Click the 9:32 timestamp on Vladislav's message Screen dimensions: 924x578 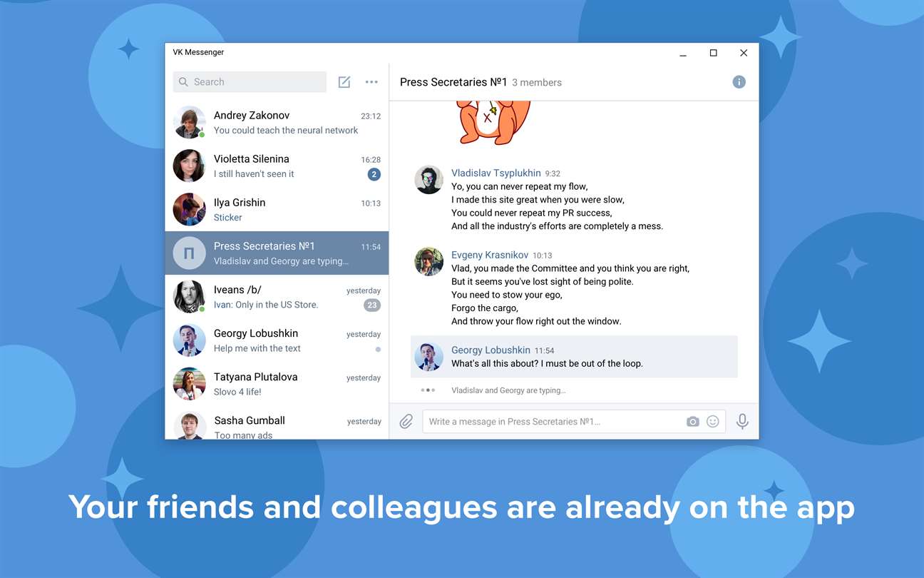point(553,173)
